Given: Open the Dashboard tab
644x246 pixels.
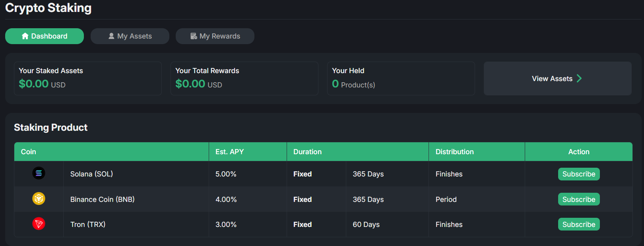Looking at the screenshot, I should [45, 36].
